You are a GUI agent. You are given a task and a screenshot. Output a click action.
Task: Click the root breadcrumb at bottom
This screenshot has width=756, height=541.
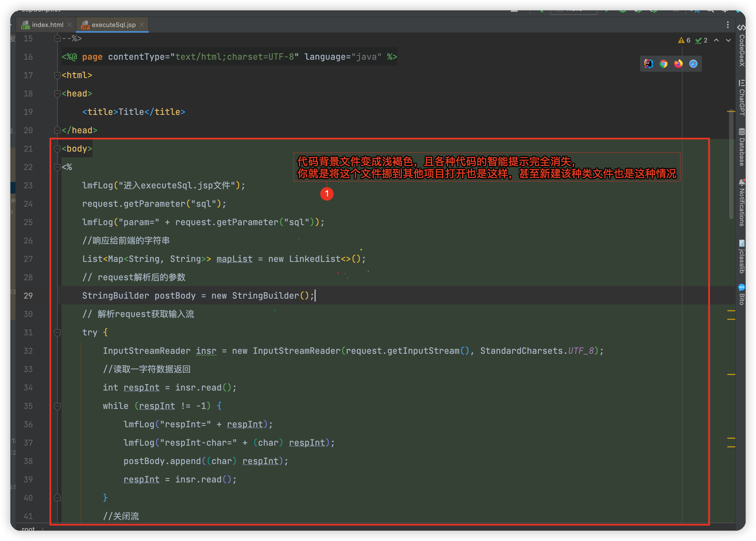[x=28, y=529]
